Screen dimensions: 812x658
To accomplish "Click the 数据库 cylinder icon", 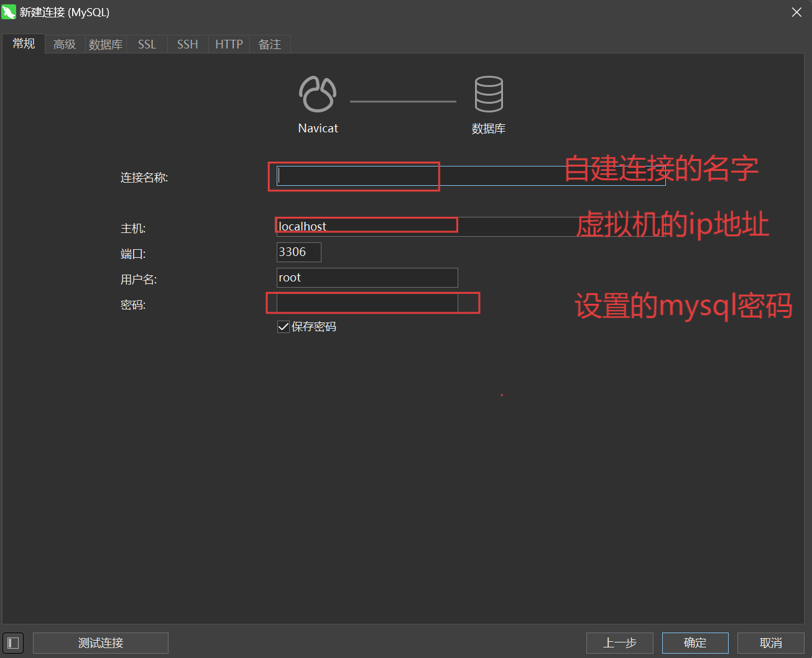I will point(489,94).
